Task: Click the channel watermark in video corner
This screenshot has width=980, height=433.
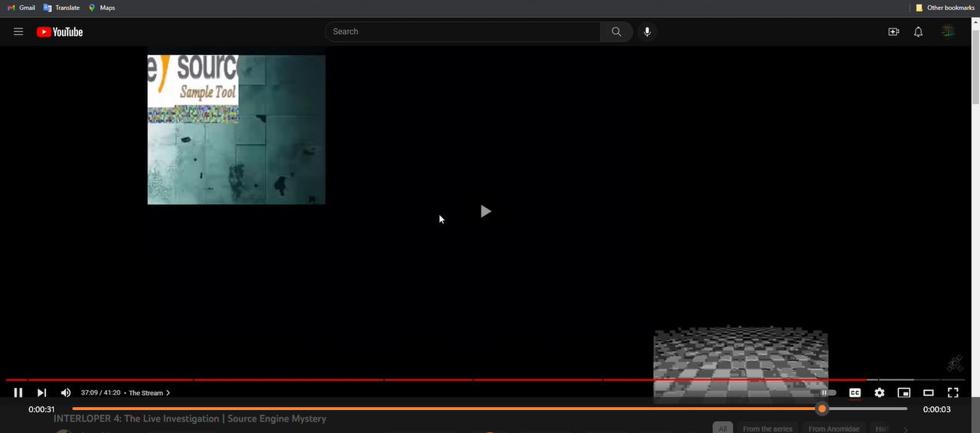Action: pyautogui.click(x=954, y=364)
